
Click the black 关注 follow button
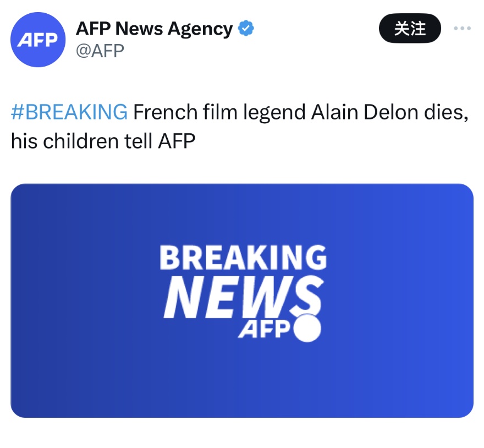pyautogui.click(x=410, y=28)
